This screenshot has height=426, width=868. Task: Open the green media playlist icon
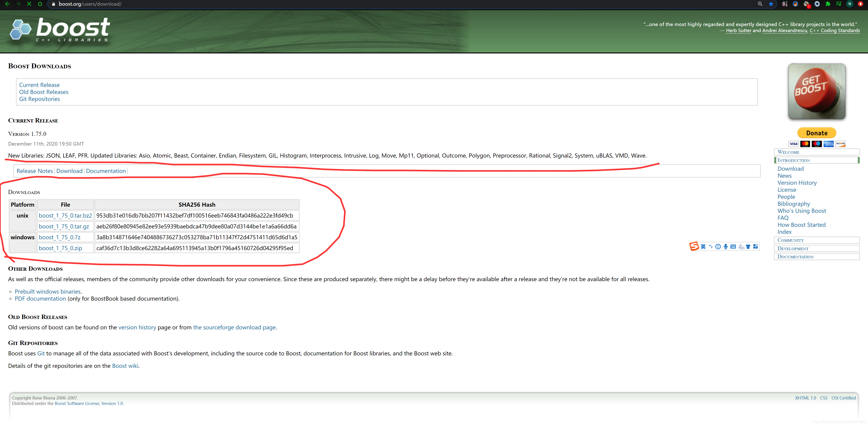pyautogui.click(x=839, y=4)
